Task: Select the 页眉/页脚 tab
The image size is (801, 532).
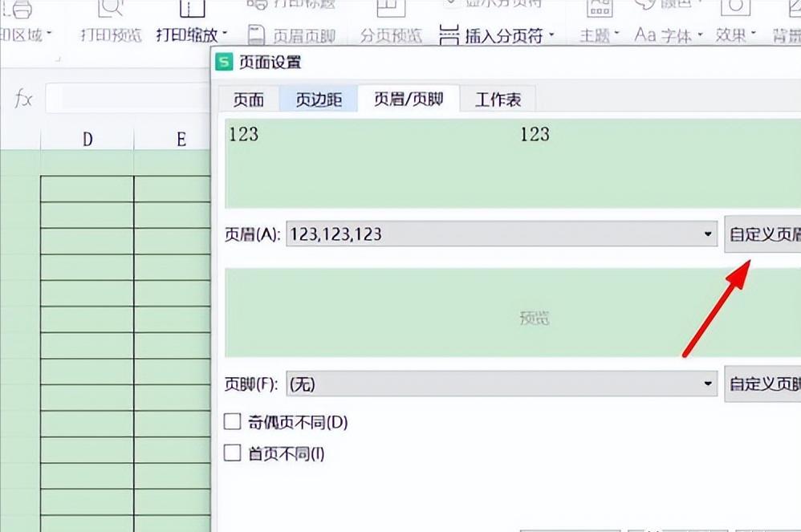Action: (409, 99)
